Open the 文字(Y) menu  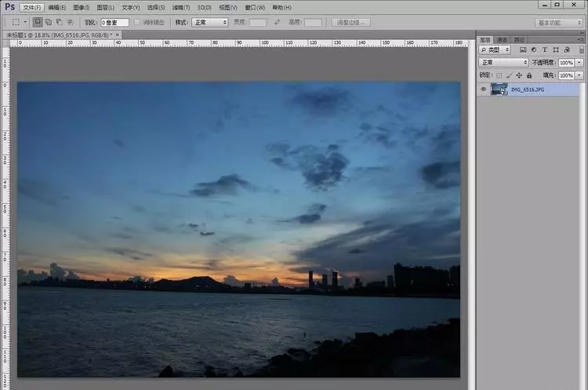click(x=130, y=8)
